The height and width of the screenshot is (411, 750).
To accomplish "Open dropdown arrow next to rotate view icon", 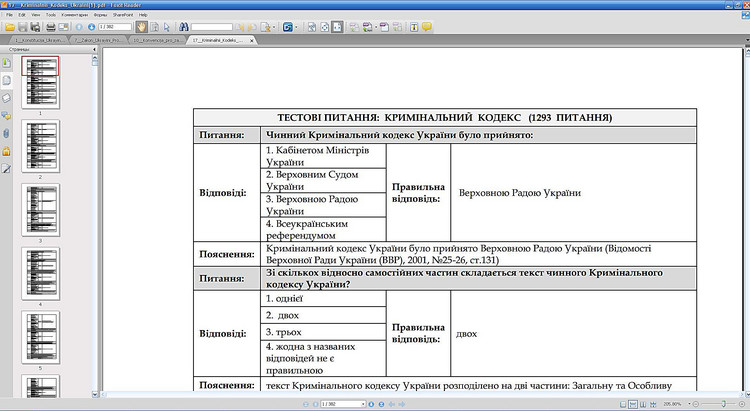I will tap(376, 27).
